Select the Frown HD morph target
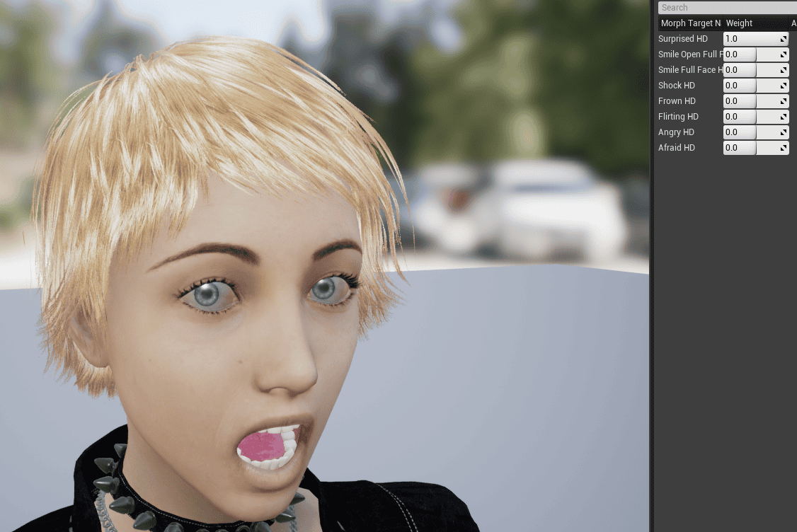Image resolution: width=797 pixels, height=532 pixels. [677, 101]
